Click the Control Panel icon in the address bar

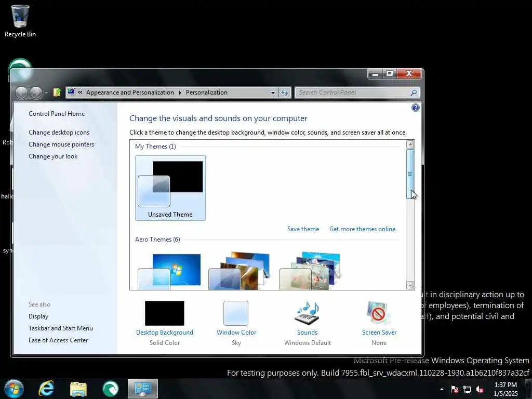pyautogui.click(x=71, y=92)
